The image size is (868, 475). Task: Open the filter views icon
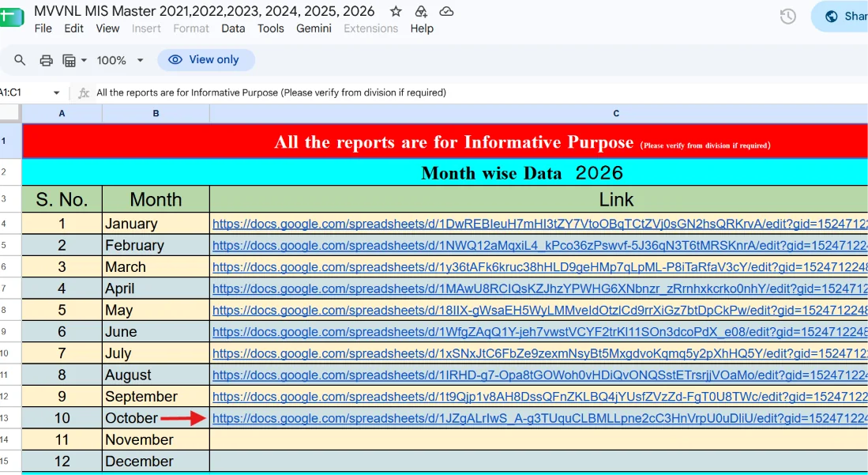point(70,60)
